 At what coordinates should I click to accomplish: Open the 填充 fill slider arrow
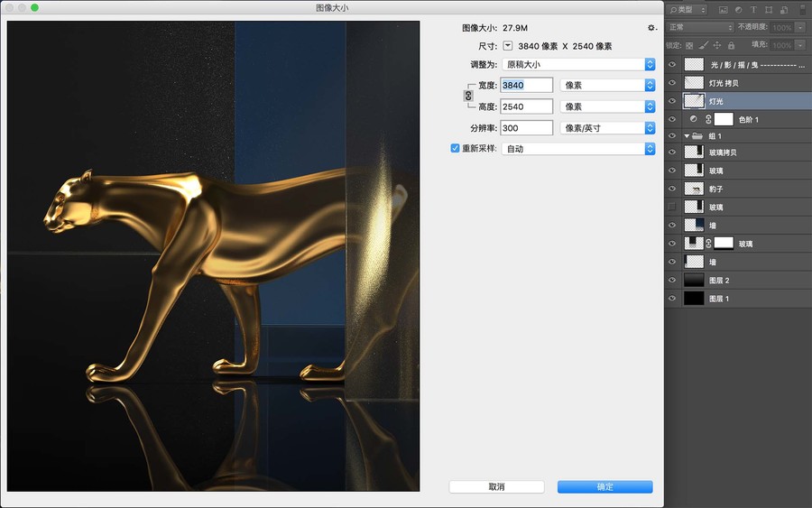point(800,46)
